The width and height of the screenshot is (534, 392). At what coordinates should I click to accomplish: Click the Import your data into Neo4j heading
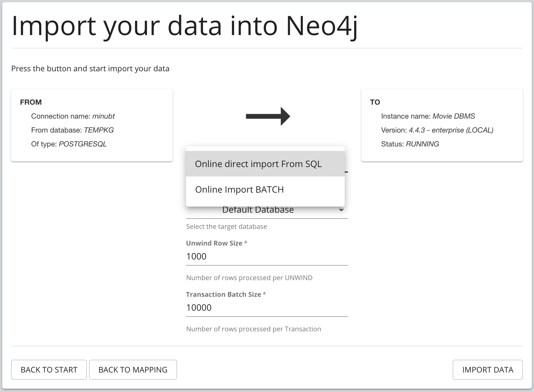coord(184,26)
